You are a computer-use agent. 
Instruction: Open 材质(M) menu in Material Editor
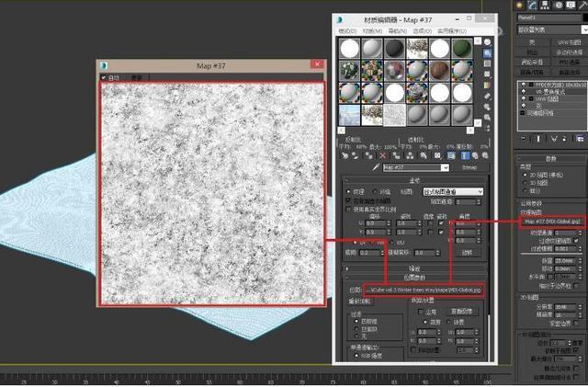click(372, 31)
